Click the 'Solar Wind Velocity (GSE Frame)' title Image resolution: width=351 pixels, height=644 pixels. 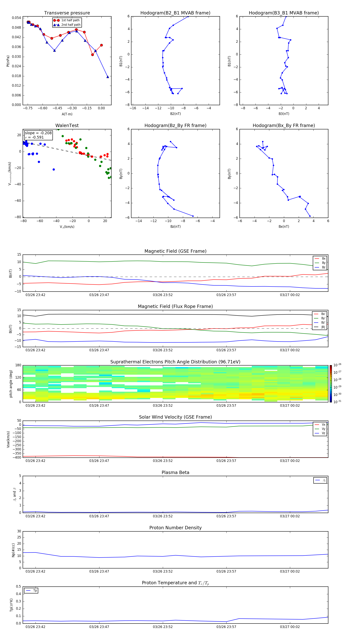pos(175,417)
